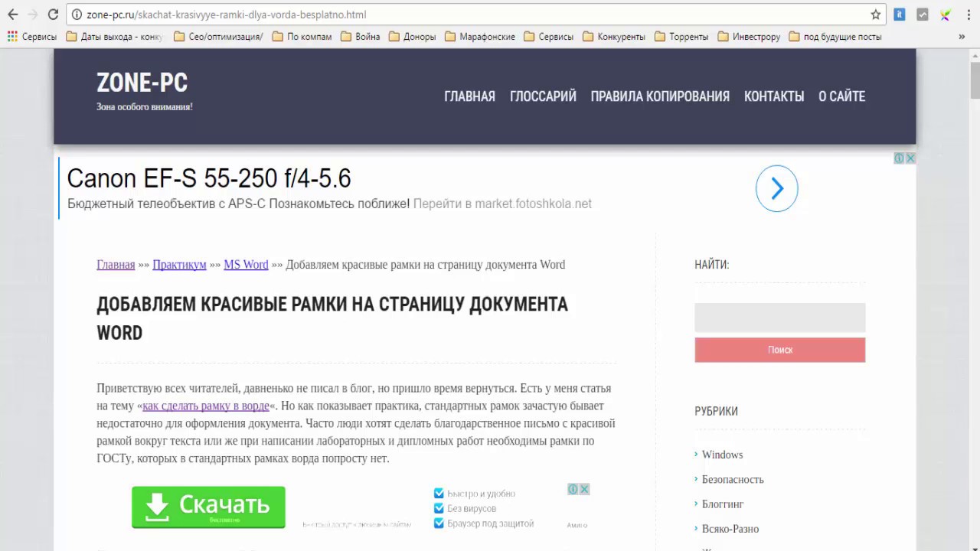Toggle the 'Быстро и удобно' checkbox

[x=439, y=494]
